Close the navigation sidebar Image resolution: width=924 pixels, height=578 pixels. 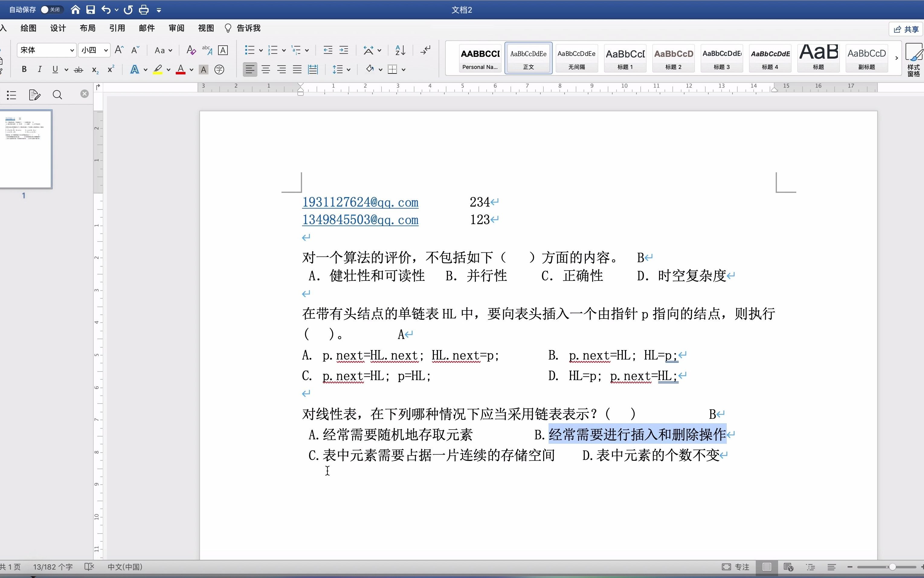click(84, 94)
